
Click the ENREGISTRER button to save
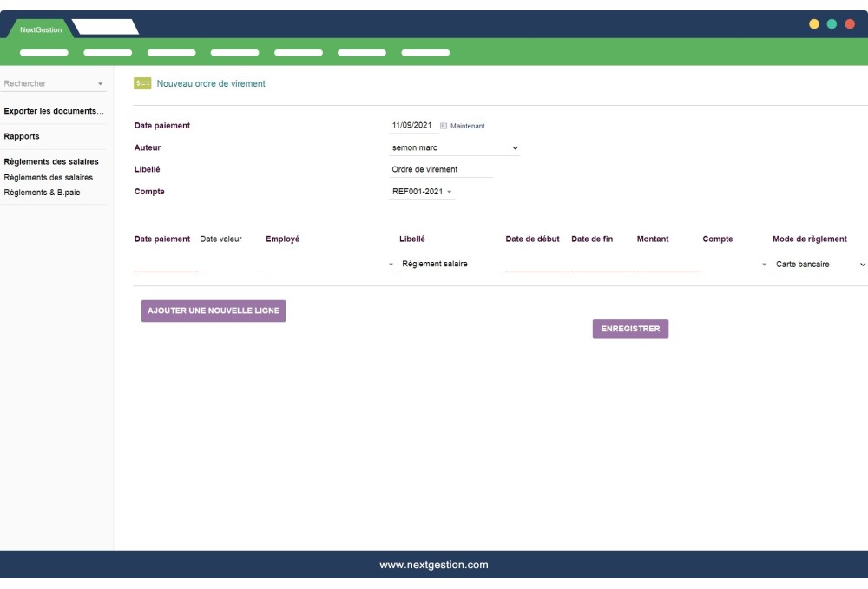pos(632,329)
